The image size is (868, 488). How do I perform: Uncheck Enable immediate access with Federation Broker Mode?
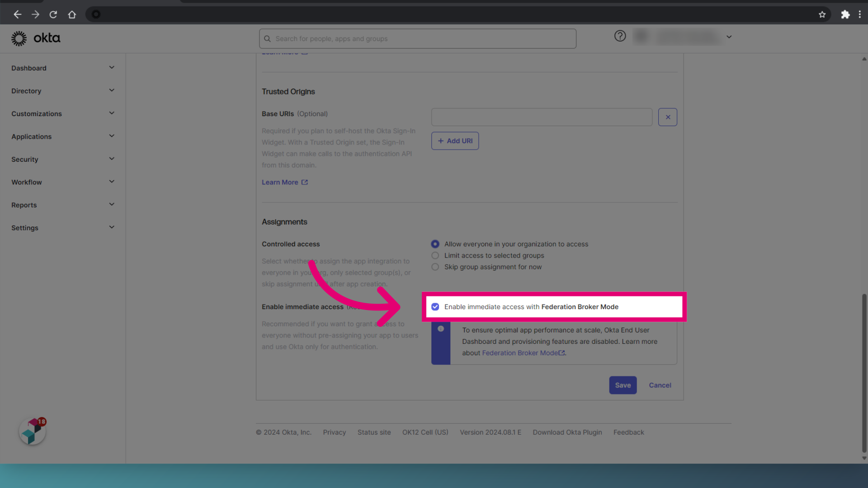pyautogui.click(x=435, y=307)
